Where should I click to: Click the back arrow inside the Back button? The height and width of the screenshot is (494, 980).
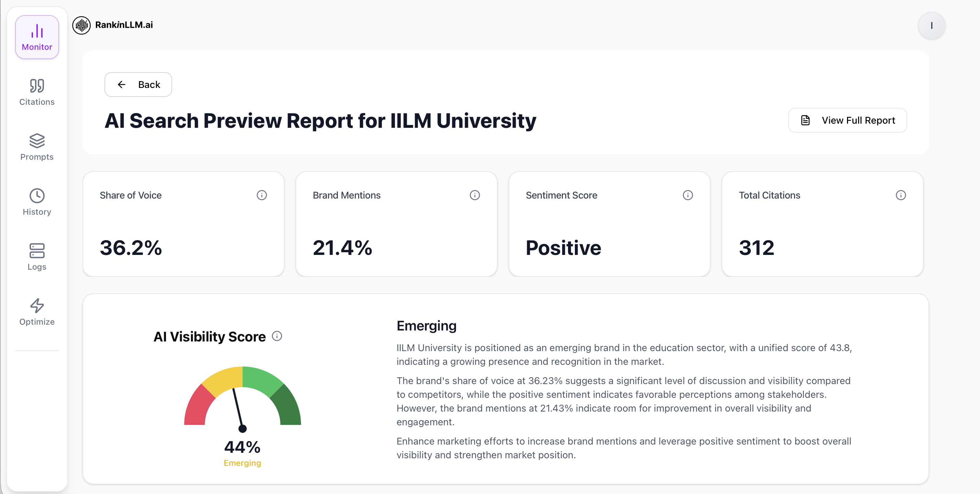(x=122, y=85)
